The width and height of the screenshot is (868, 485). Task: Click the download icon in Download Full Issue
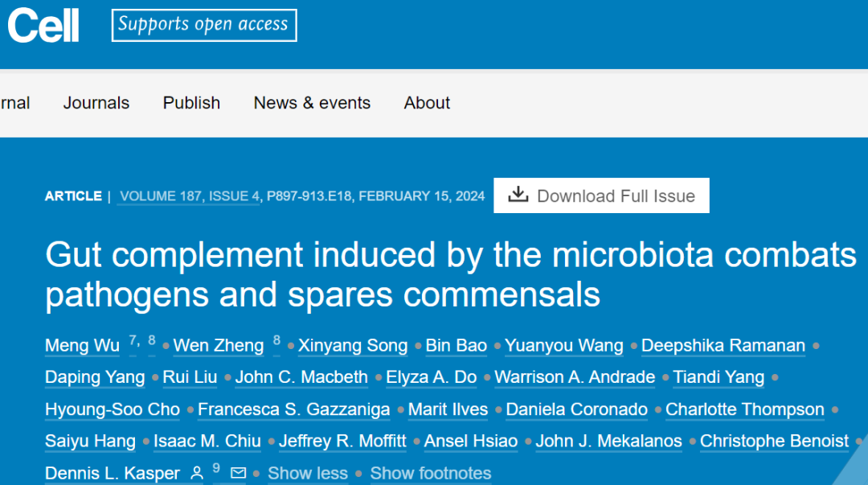point(518,195)
